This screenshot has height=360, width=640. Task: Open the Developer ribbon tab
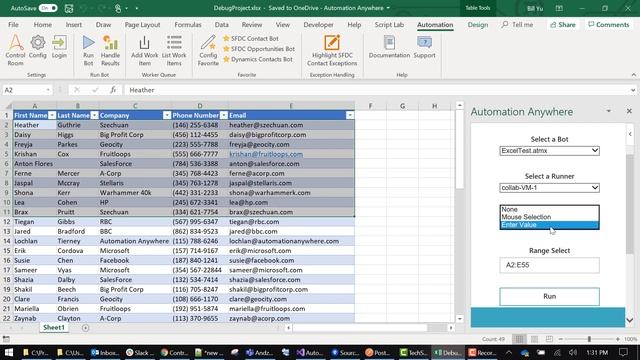tap(318, 24)
